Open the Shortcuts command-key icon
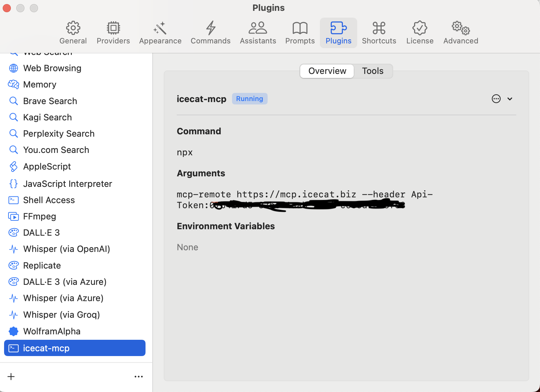 coord(379,28)
